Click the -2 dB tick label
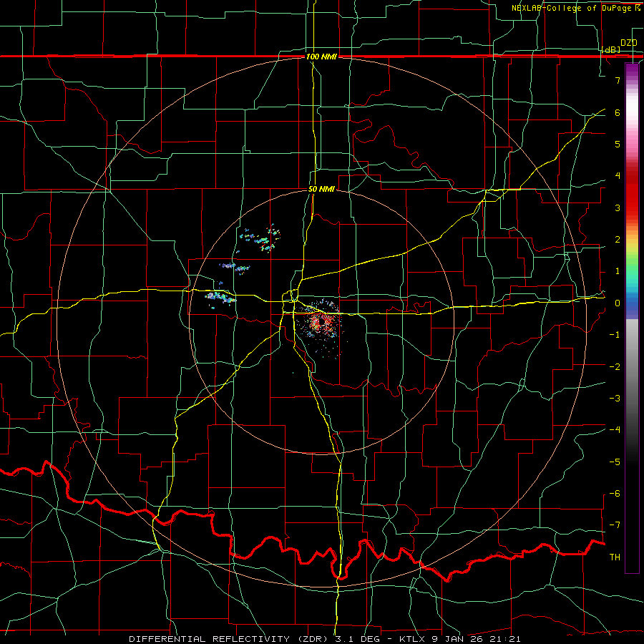The height and width of the screenshot is (644, 644). pyautogui.click(x=615, y=366)
